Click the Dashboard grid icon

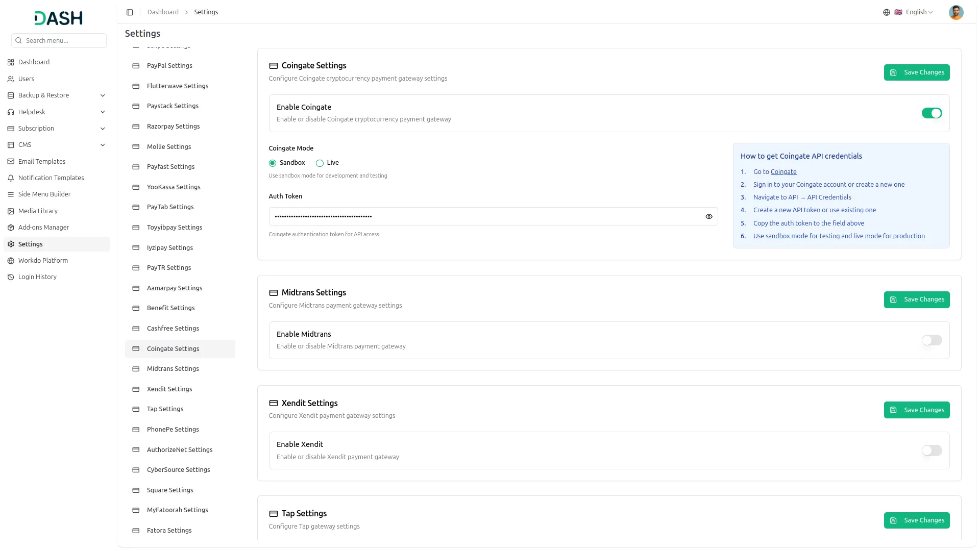click(11, 62)
